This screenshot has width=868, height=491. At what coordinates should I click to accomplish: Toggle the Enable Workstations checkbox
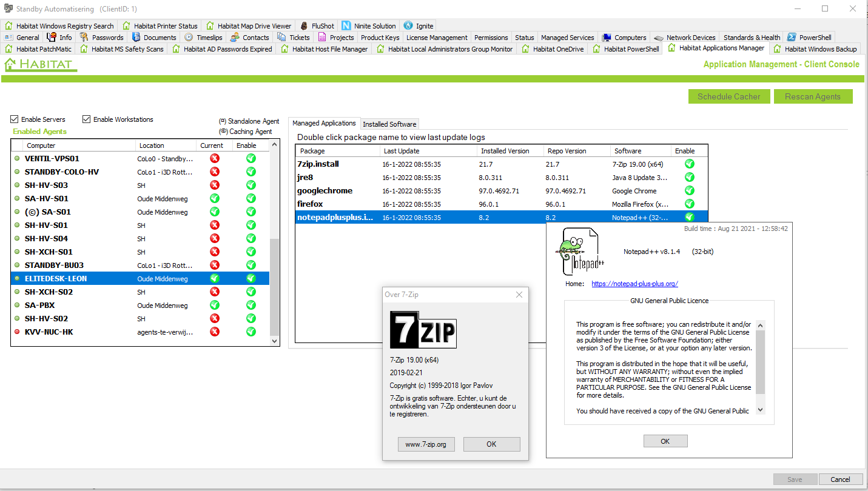coord(87,119)
